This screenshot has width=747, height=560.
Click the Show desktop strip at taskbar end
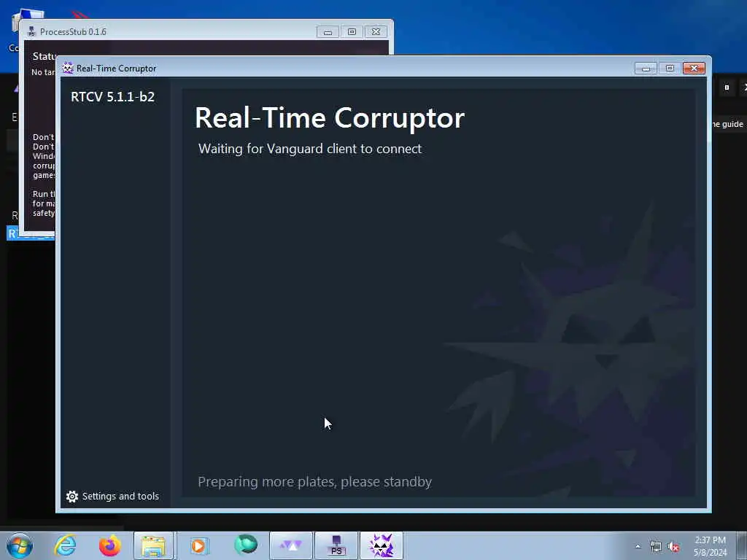[x=743, y=545]
